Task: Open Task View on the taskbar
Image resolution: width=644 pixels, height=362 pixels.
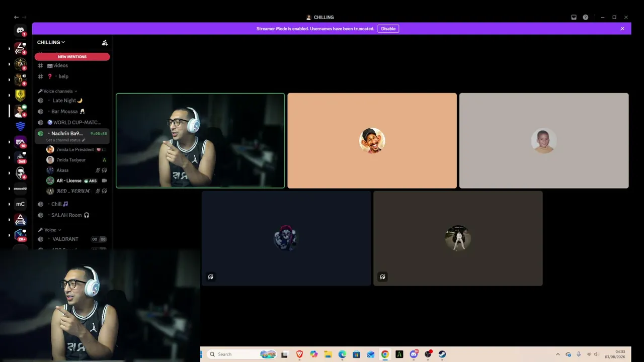Action: pos(284,354)
